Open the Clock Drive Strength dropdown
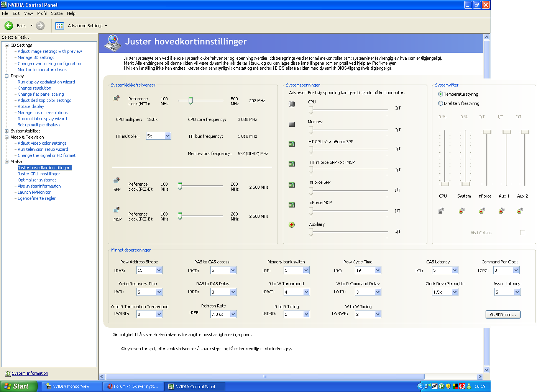The width and height of the screenshot is (537, 392). click(455, 292)
